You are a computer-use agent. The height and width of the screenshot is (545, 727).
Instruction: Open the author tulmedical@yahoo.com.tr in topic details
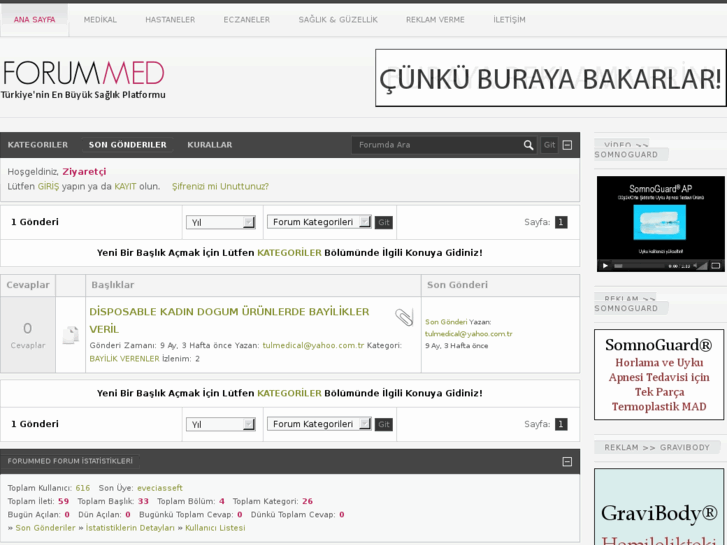313,346
